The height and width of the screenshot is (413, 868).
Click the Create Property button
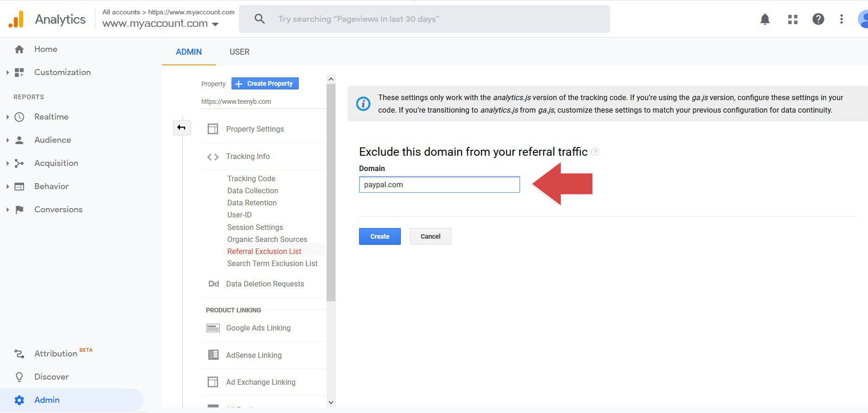tap(265, 83)
